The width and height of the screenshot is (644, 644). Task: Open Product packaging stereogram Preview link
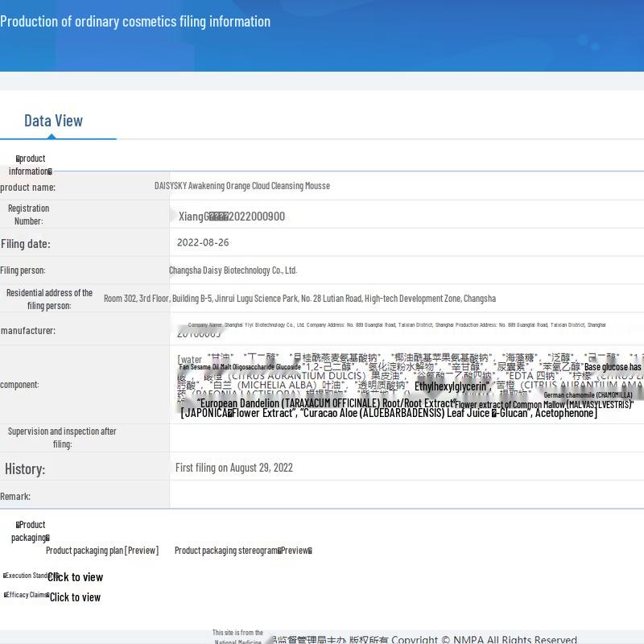tap(243, 551)
